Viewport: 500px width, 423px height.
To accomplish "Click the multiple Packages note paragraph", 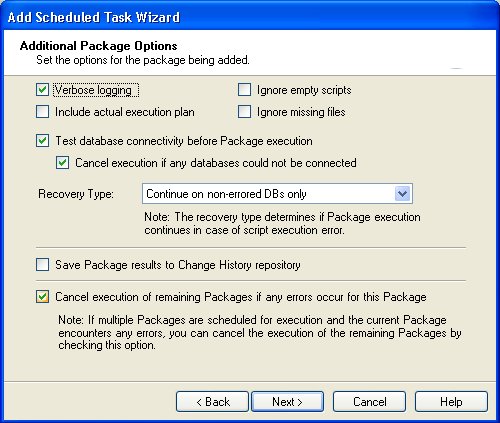I will [260, 332].
